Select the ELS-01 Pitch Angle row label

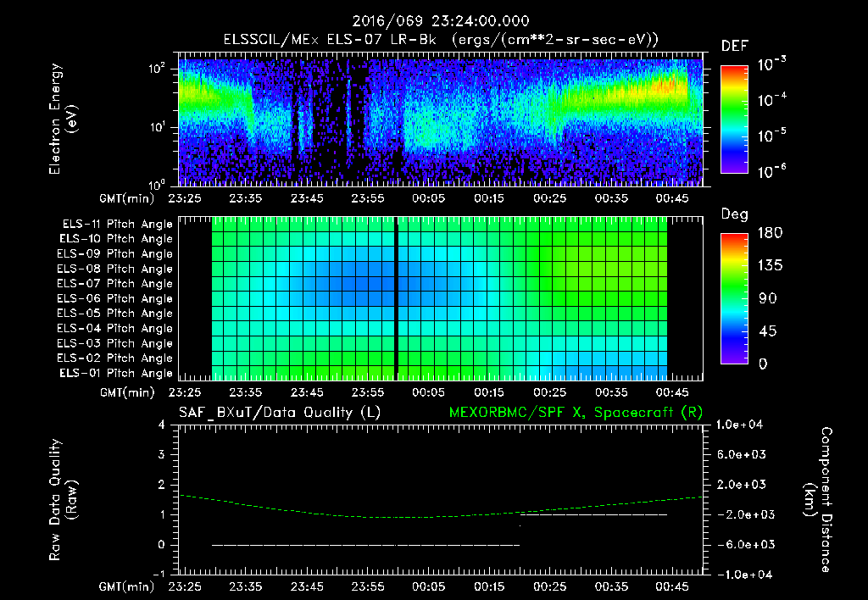[116, 373]
